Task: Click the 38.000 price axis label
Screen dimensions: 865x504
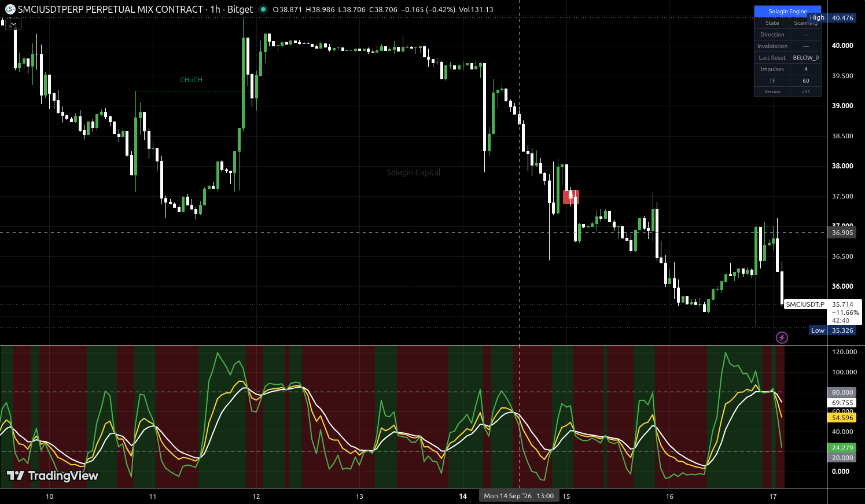Action: coord(842,166)
